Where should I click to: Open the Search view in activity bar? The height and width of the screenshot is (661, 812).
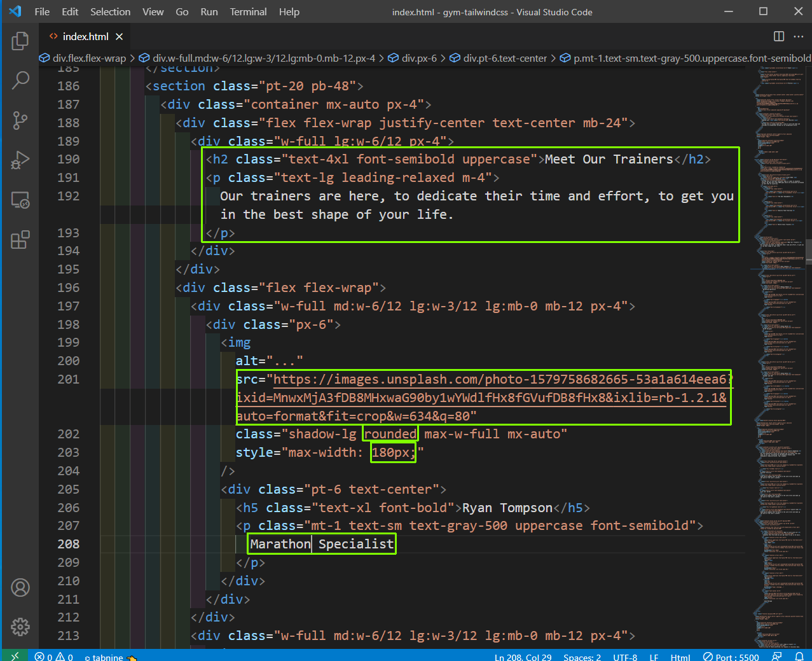[x=20, y=80]
